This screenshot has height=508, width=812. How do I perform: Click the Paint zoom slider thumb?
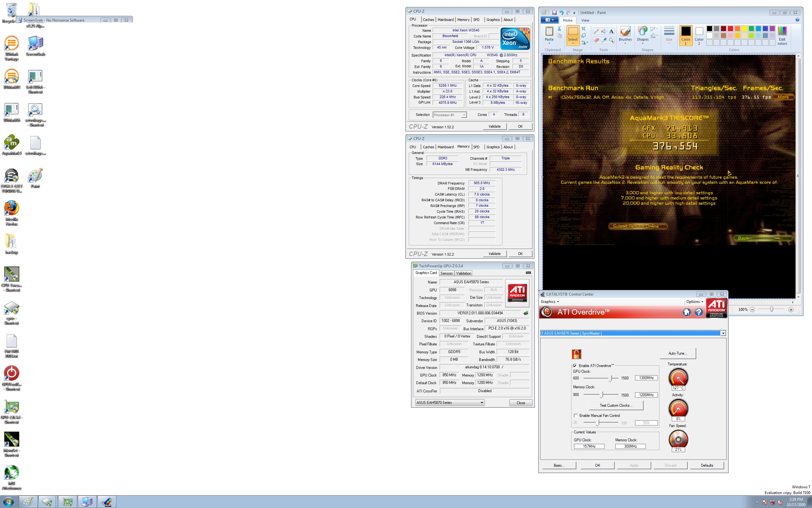tap(771, 309)
